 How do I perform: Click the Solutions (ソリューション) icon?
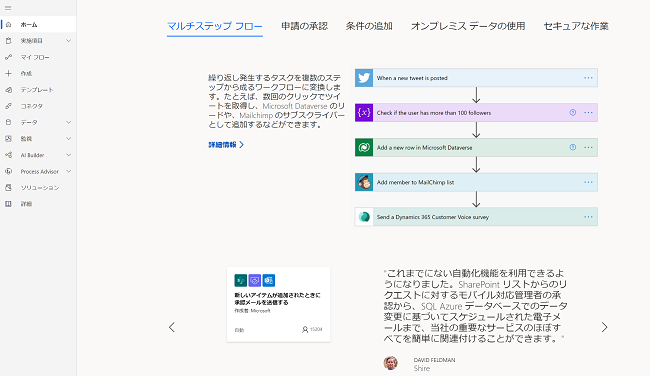tap(8, 187)
